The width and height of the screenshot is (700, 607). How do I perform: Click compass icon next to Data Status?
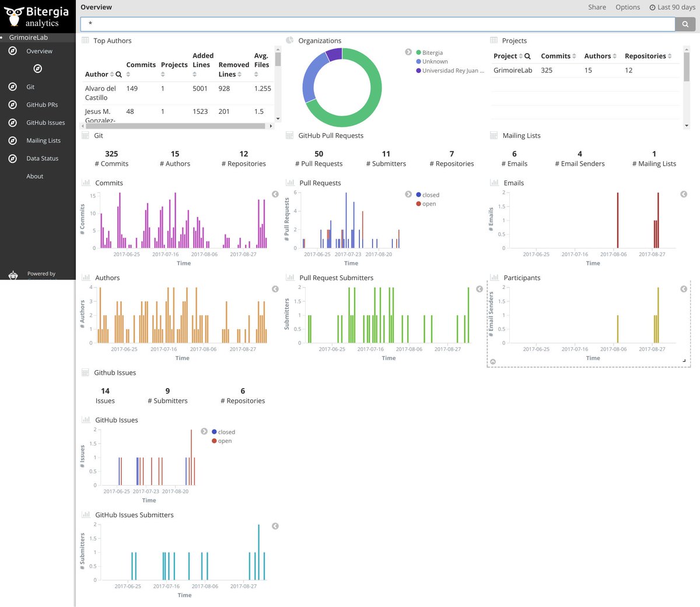tap(12, 158)
